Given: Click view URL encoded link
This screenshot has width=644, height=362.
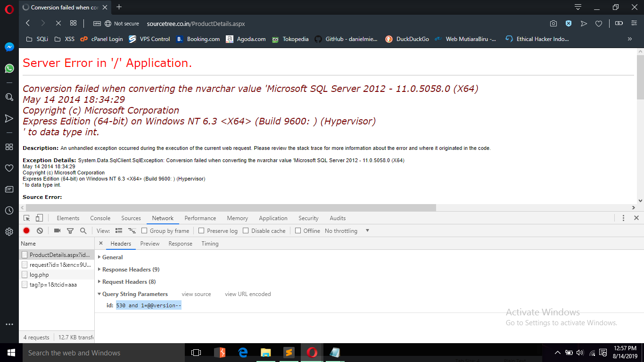Looking at the screenshot, I should (248, 294).
